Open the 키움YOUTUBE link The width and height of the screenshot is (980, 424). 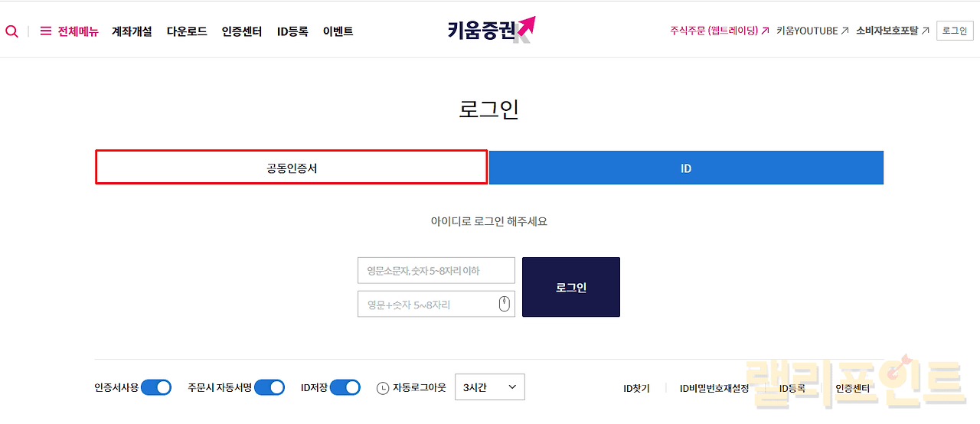(x=812, y=31)
